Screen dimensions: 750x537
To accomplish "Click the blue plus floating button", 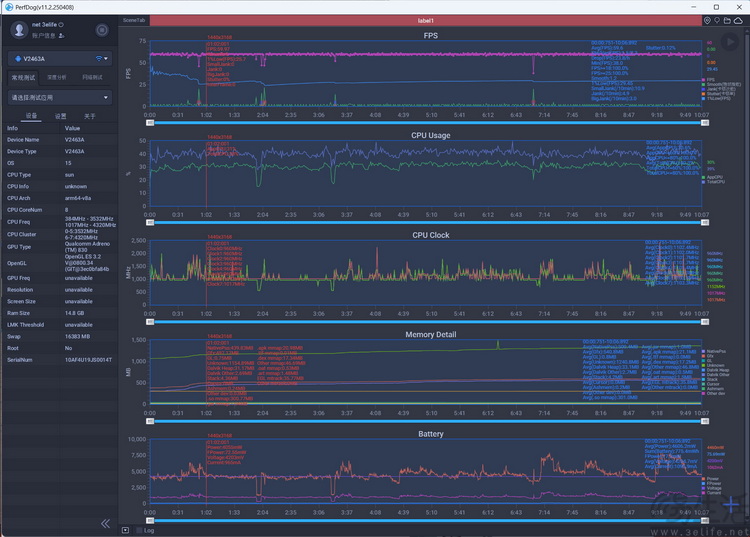I will click(730, 504).
